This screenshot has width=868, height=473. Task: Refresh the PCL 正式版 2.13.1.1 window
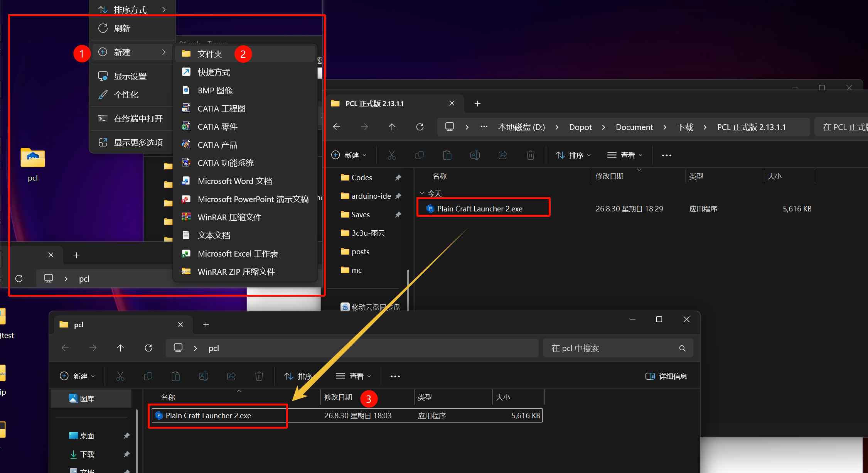tap(420, 127)
